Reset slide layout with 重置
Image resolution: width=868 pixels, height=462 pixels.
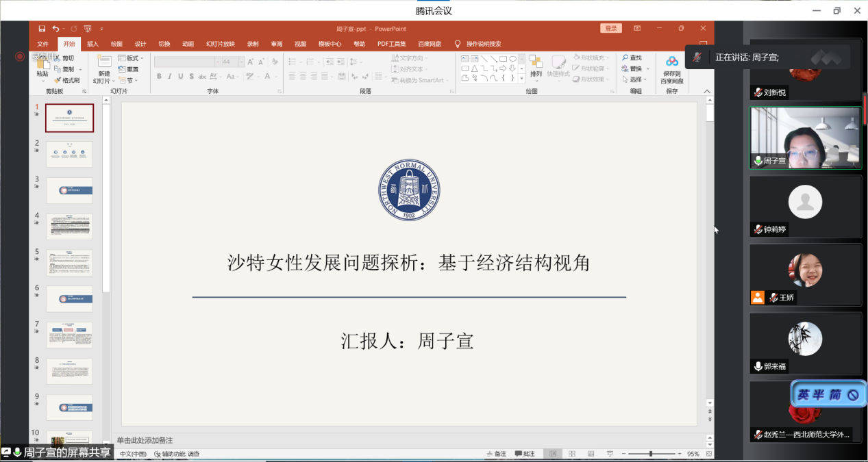click(128, 69)
